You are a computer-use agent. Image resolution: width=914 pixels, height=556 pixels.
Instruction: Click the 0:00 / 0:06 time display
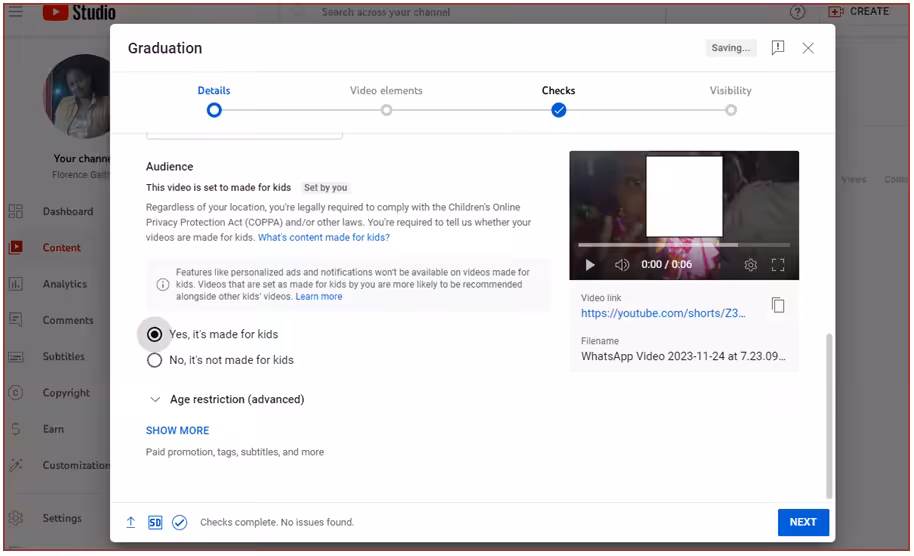click(666, 265)
